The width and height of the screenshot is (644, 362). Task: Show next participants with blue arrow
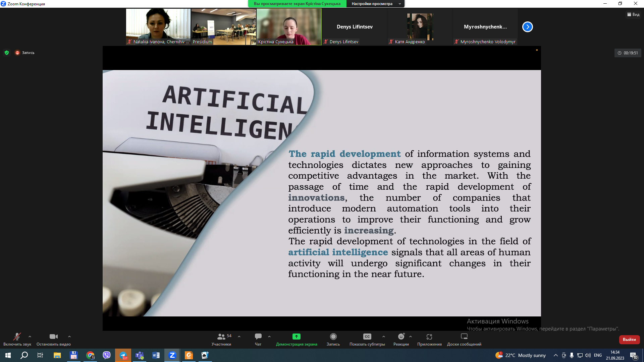(527, 27)
